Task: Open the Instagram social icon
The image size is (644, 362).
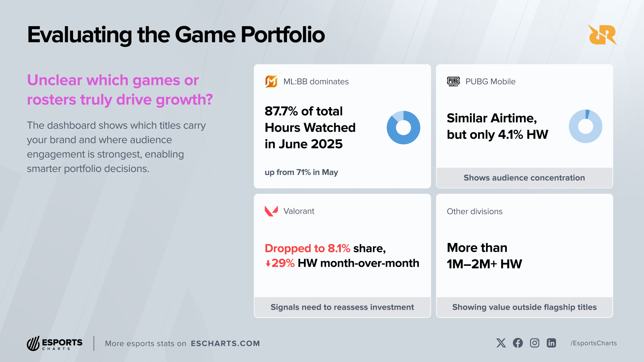Action: click(534, 343)
